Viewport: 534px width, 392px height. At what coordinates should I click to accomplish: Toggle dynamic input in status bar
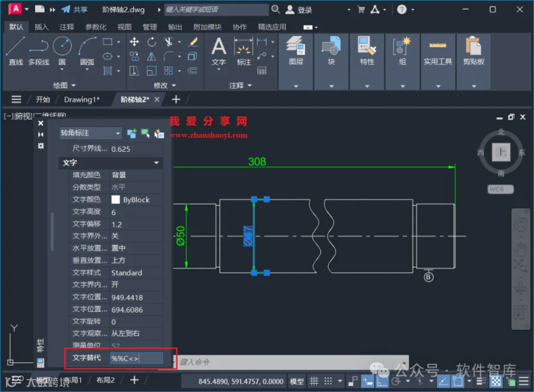(x=368, y=381)
